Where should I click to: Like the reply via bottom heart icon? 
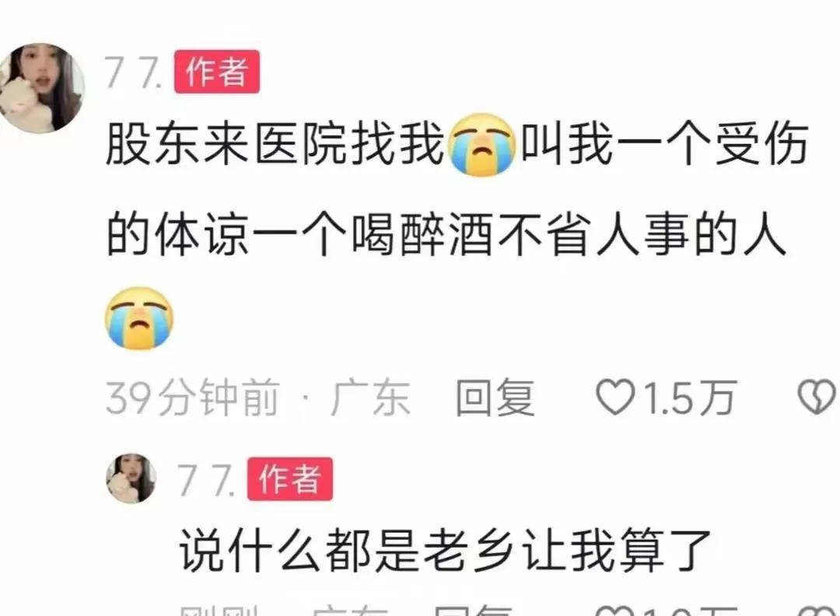coord(615,611)
